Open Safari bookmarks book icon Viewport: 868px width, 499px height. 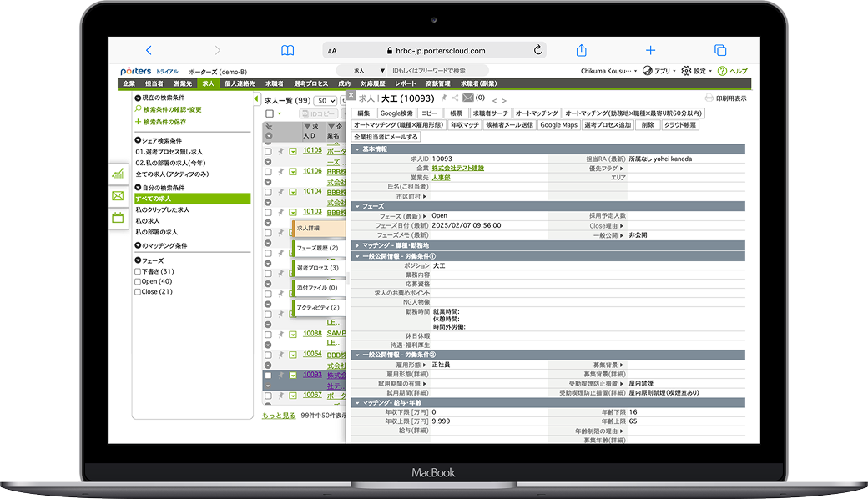(287, 50)
